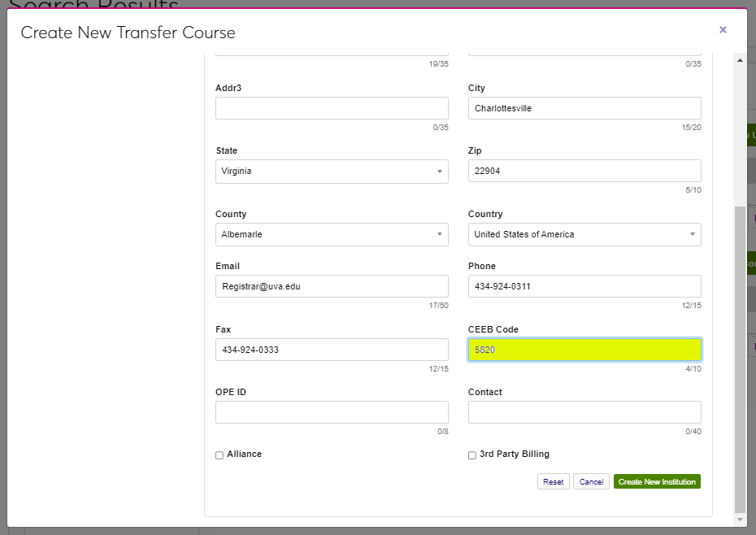Click the CEEB Code label

tap(493, 329)
